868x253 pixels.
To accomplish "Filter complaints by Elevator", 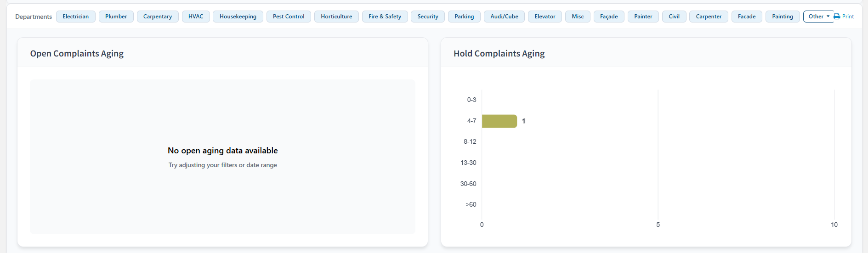I will [x=545, y=17].
